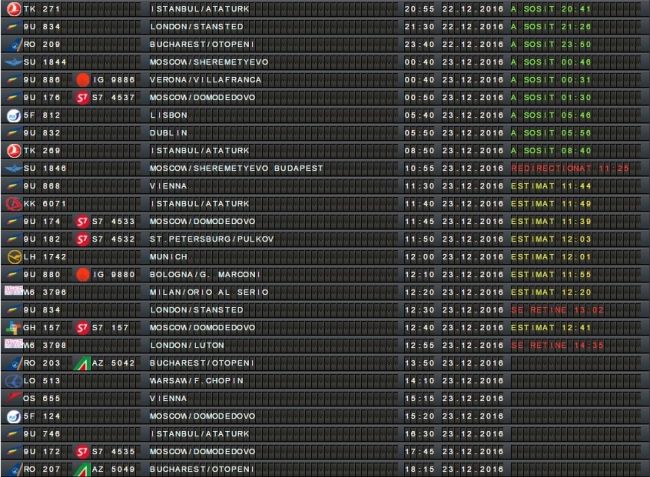650x477 pixels.
Task: Select the ST.PETERSBURG/PULKOV destination
Action: tap(212, 239)
